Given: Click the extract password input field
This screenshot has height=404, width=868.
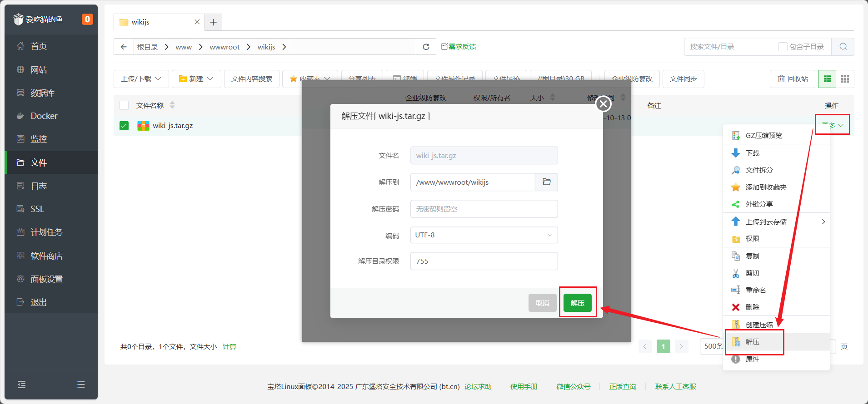Looking at the screenshot, I should coord(484,209).
